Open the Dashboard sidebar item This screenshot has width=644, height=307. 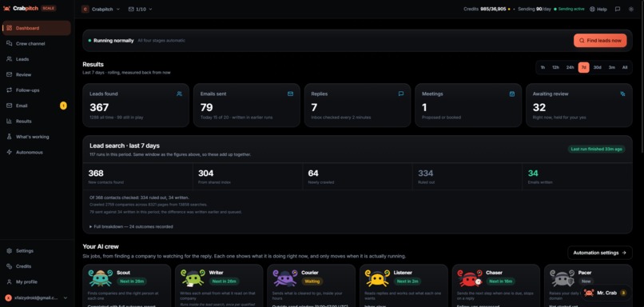tap(36, 28)
